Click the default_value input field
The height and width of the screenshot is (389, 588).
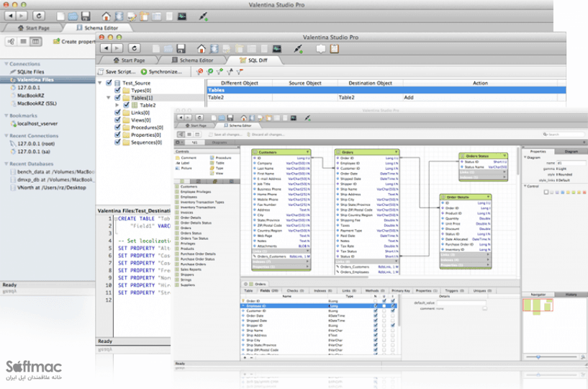[x=461, y=303]
